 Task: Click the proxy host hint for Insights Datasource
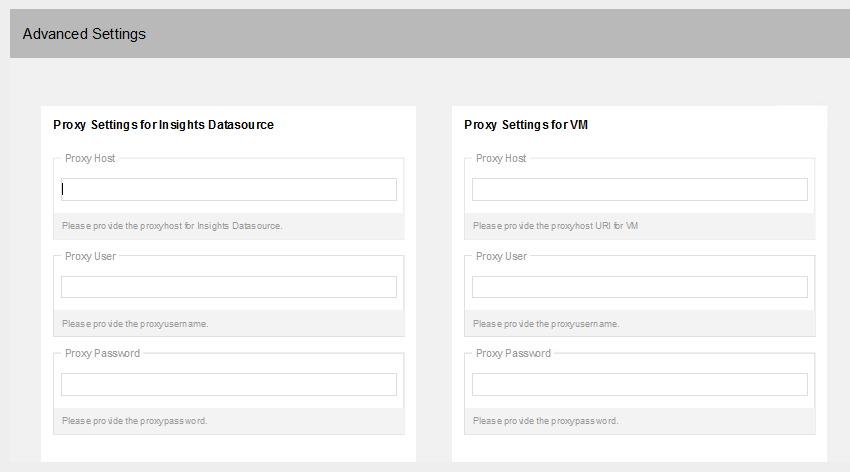pos(172,226)
